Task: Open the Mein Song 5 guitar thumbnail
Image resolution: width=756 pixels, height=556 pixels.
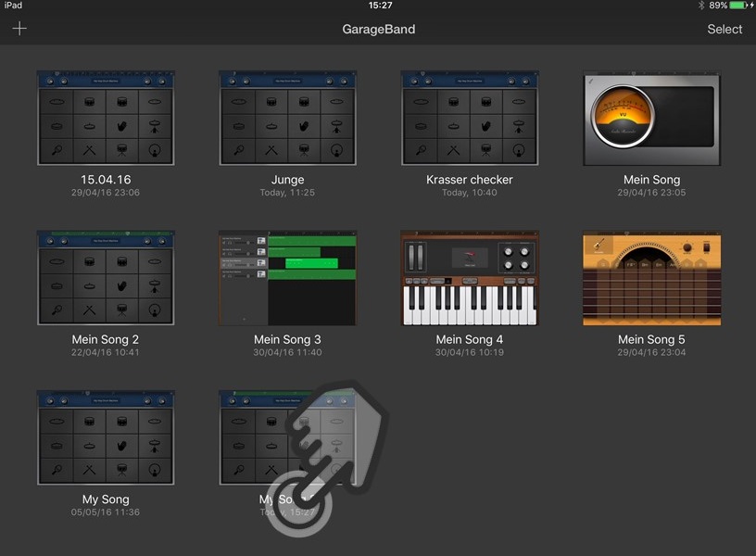Action: (x=652, y=278)
